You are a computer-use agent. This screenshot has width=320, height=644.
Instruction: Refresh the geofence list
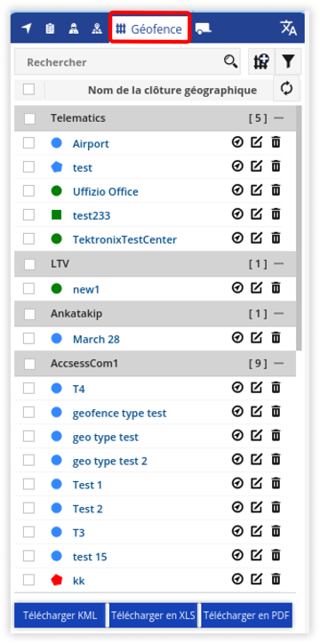(x=286, y=89)
